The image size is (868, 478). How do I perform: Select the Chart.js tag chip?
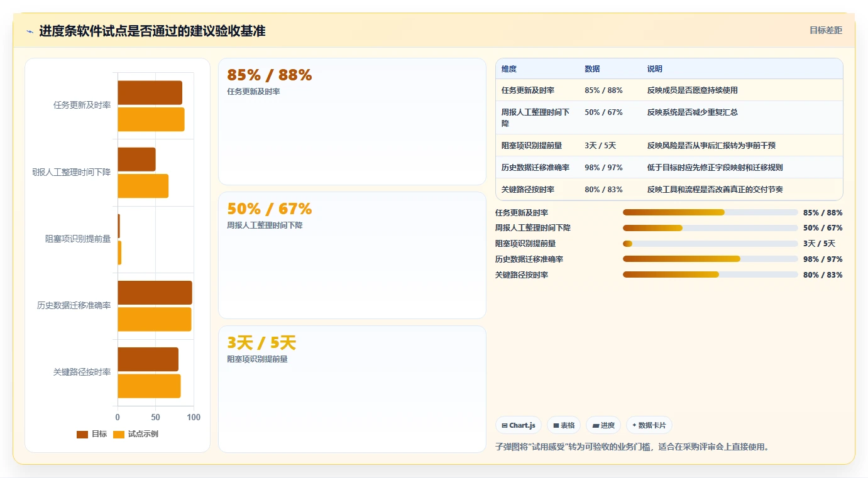(519, 425)
